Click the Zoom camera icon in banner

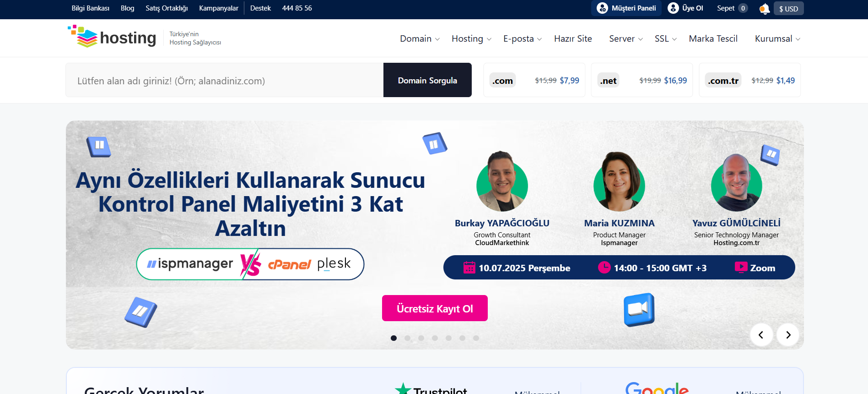point(639,310)
